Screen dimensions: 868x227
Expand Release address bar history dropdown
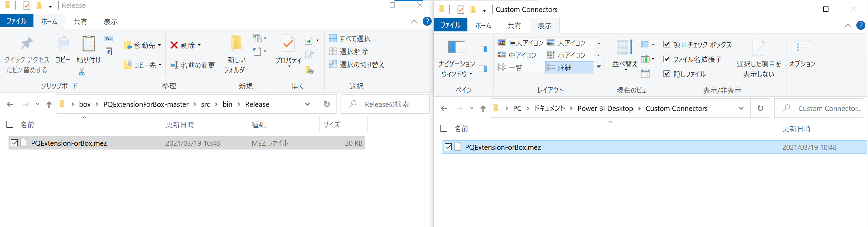pos(308,104)
